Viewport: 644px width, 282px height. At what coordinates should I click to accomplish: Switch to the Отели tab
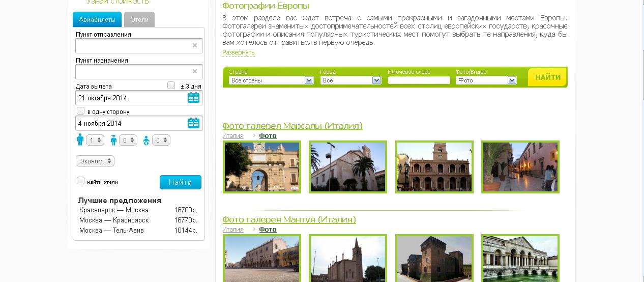[x=139, y=20]
